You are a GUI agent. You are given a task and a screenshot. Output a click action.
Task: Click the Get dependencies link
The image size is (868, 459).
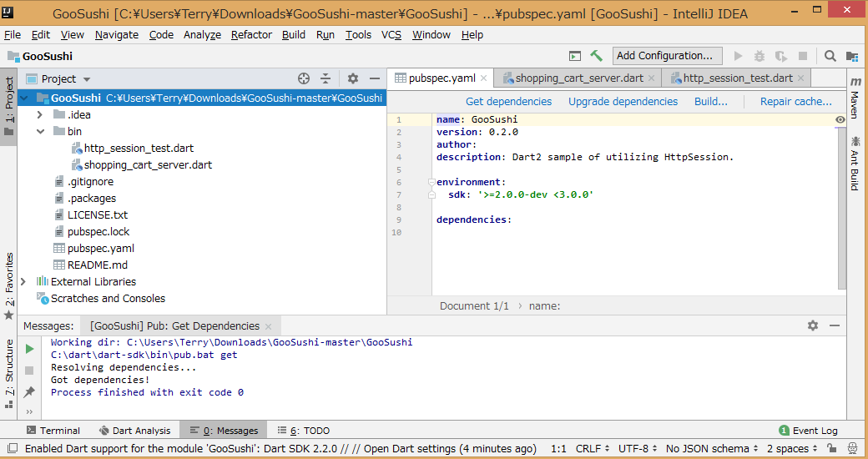point(509,101)
